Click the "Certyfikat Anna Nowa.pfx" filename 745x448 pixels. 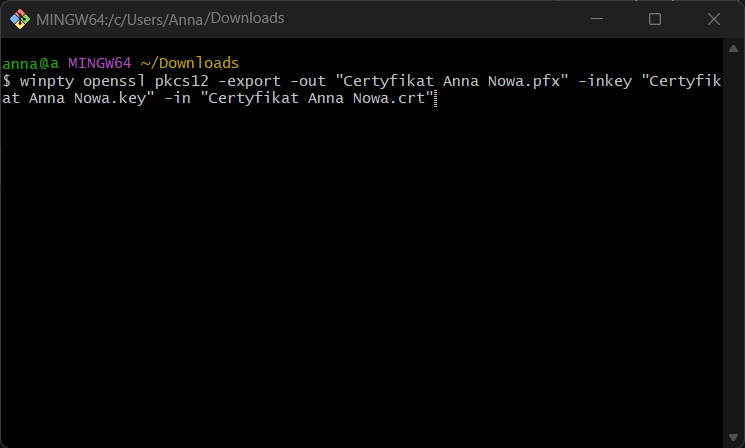pyautogui.click(x=454, y=81)
